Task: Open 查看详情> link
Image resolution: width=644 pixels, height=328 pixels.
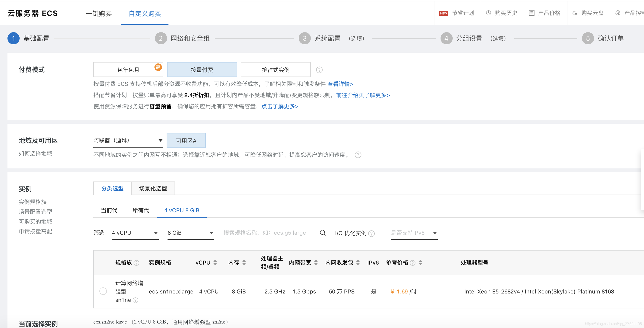Action: (x=340, y=84)
